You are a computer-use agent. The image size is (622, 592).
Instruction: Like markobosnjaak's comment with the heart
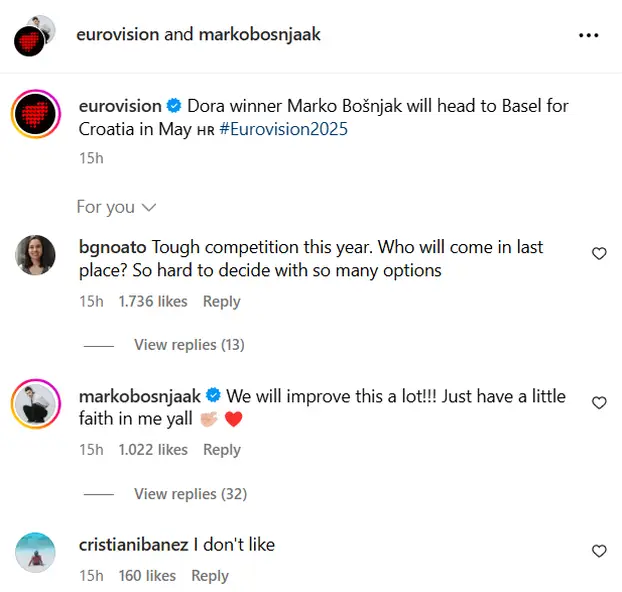point(599,403)
